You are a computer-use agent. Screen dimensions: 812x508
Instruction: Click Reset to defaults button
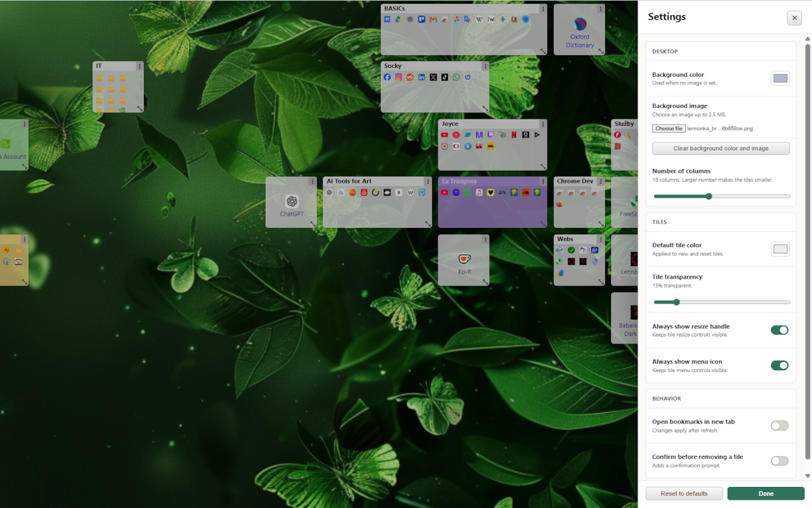(684, 493)
